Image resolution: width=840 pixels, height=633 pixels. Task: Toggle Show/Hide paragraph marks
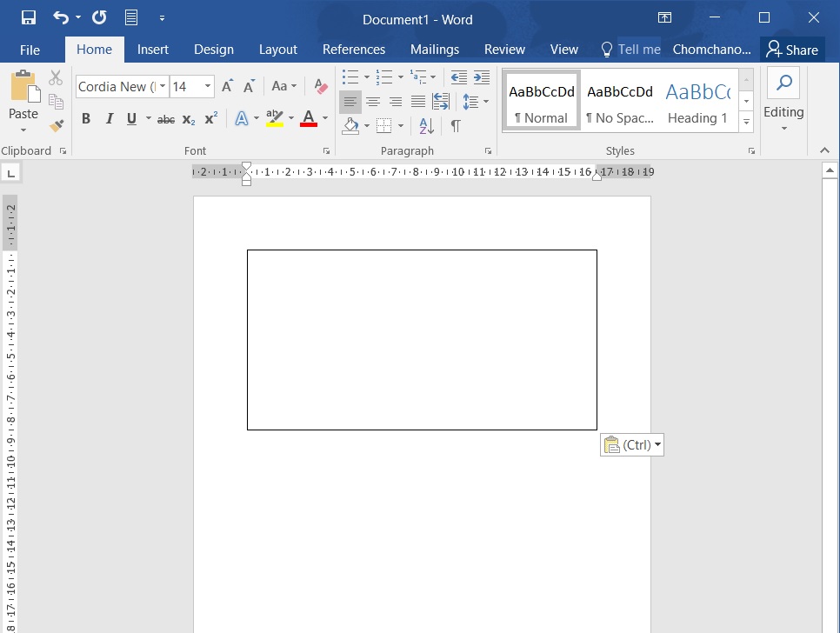[455, 126]
